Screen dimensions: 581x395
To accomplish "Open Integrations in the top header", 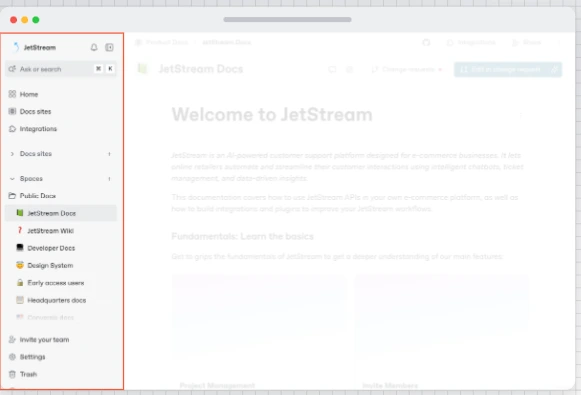I will pyautogui.click(x=471, y=42).
